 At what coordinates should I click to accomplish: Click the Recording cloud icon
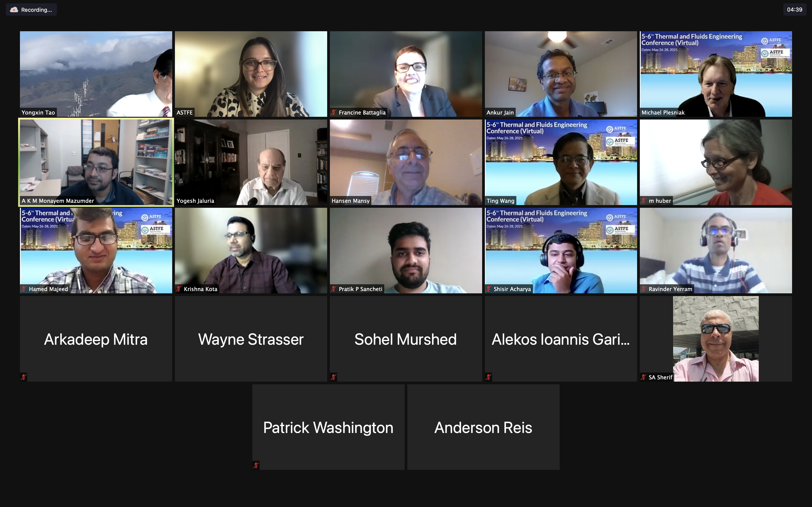(x=14, y=10)
